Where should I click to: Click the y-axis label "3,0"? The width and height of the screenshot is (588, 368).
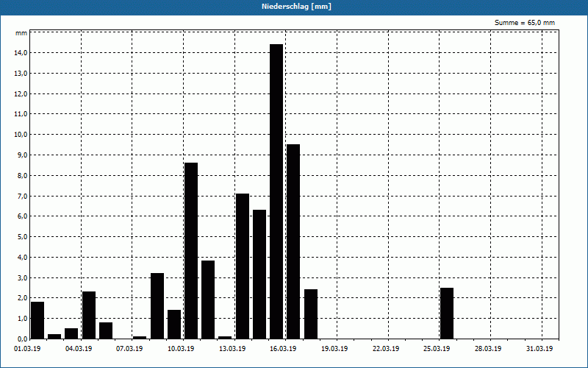(x=23, y=278)
